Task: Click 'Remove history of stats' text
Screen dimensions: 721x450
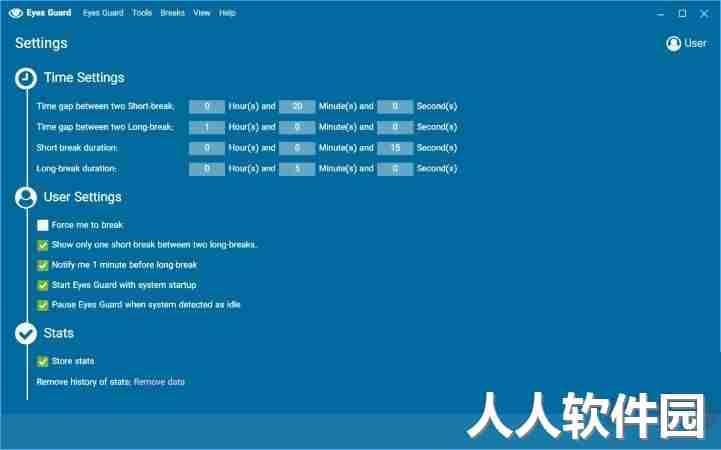Action: (84, 382)
